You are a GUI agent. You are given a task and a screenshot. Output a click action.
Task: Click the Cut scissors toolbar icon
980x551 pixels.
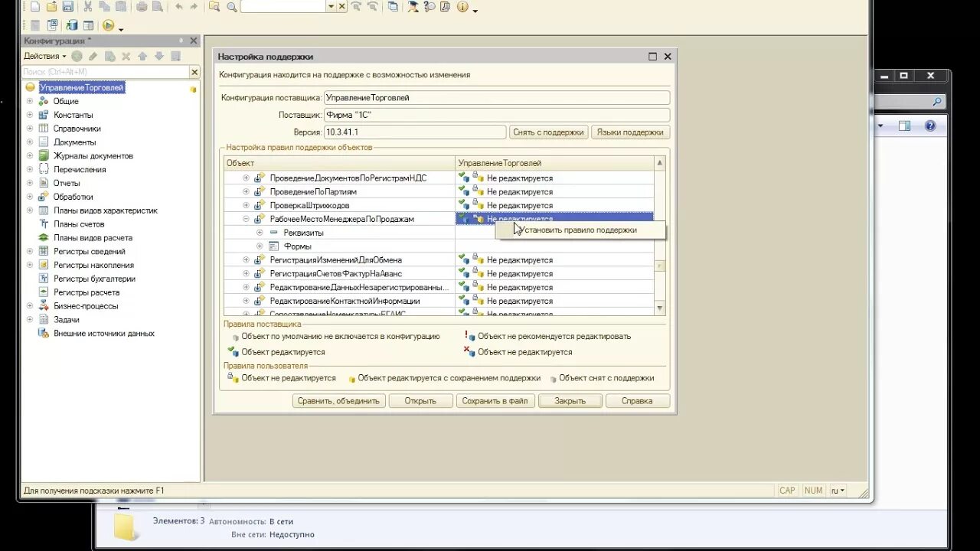88,6
